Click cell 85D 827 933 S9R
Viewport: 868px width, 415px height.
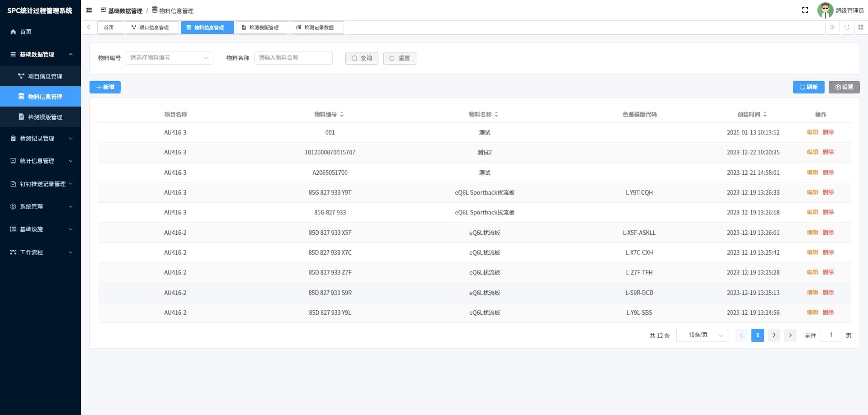point(330,293)
